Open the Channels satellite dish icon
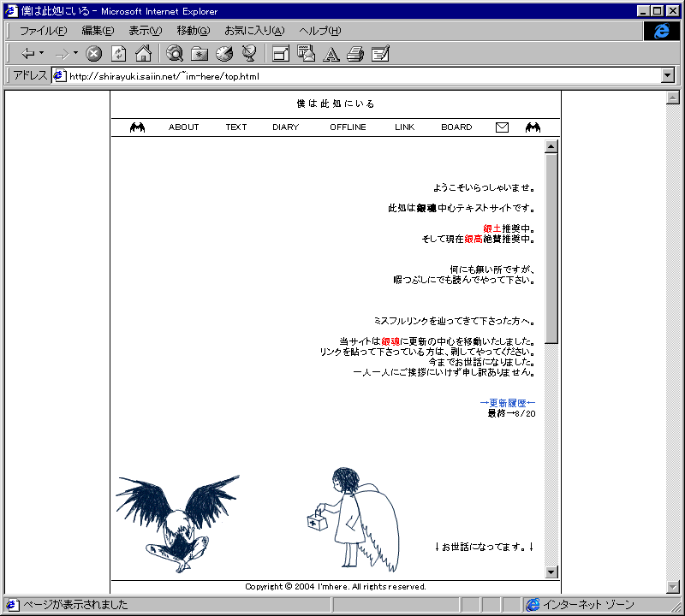Screen dimensions: 685x616 click(x=249, y=54)
